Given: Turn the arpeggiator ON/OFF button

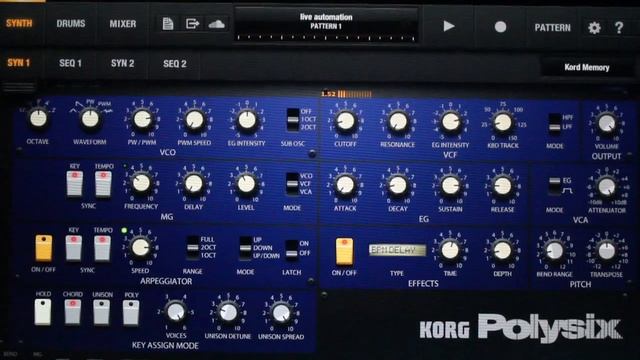Looking at the screenshot, I should [x=43, y=248].
